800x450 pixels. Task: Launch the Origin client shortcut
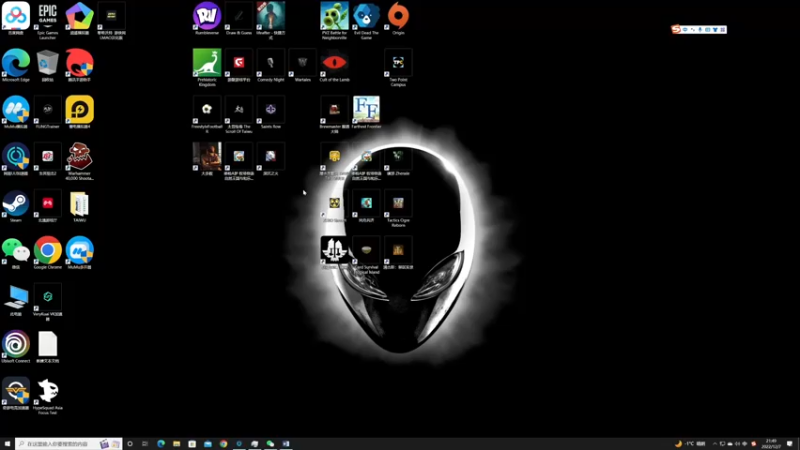tap(398, 18)
